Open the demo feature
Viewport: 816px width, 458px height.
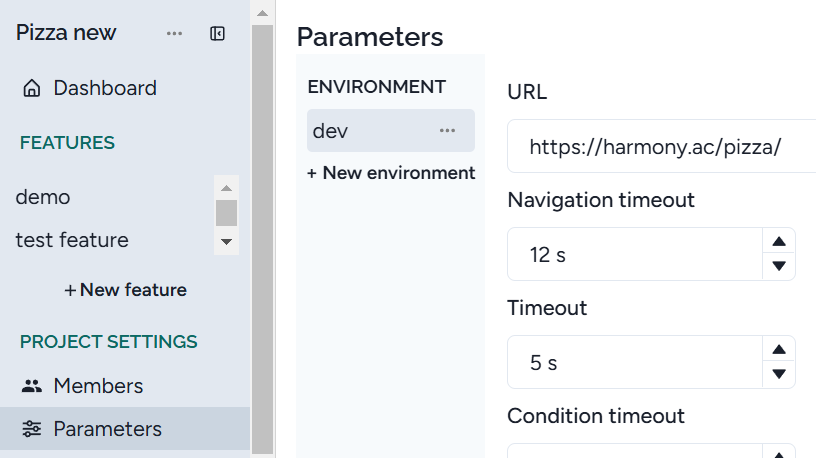(43, 197)
